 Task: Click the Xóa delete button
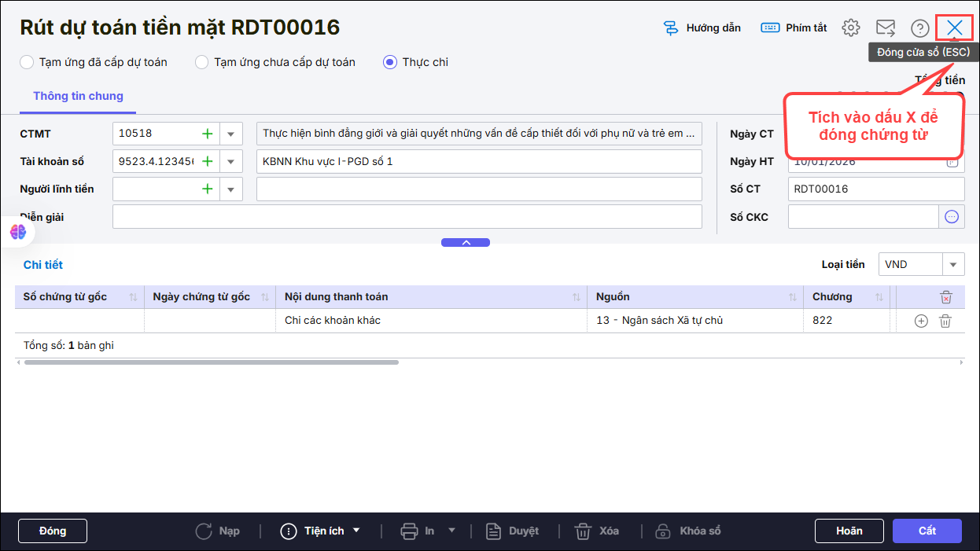click(x=597, y=531)
